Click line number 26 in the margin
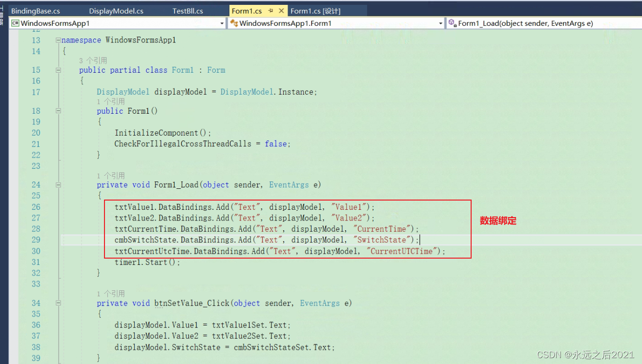Image resolution: width=642 pixels, height=364 pixels. pyautogui.click(x=36, y=206)
